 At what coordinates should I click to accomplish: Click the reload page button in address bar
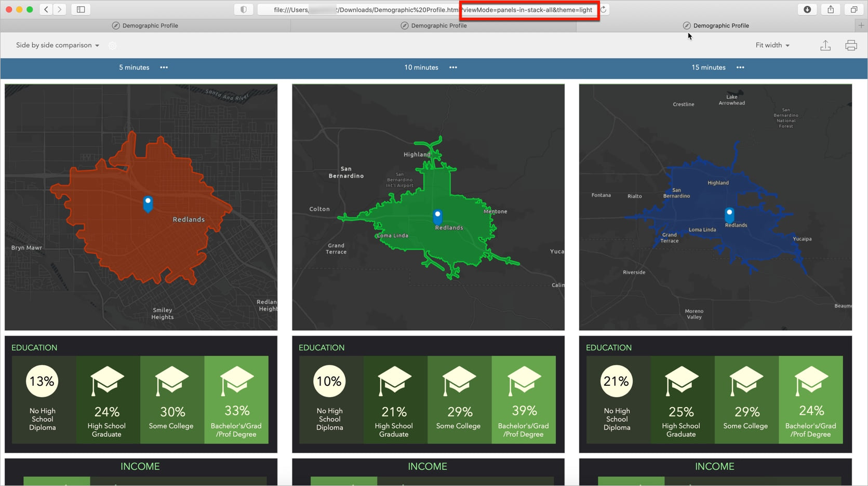click(x=603, y=9)
